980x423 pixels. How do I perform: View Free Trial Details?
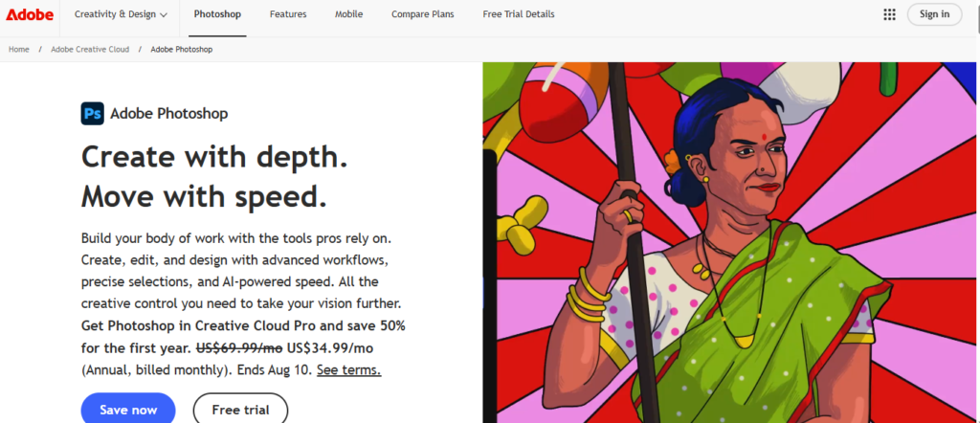(518, 14)
